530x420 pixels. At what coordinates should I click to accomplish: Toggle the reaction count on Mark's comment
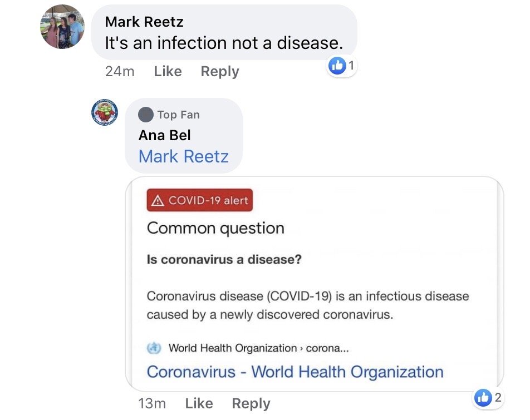(x=341, y=66)
